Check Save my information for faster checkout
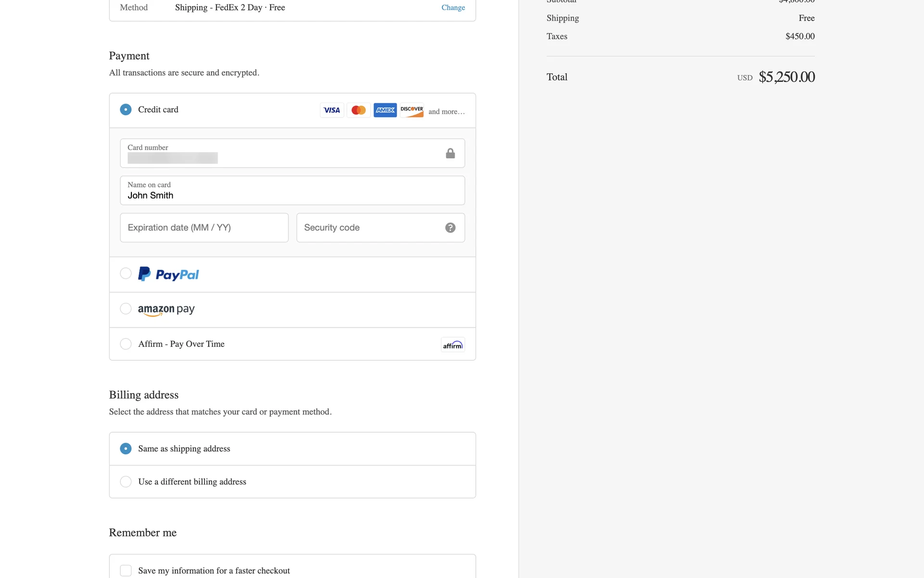 click(x=126, y=570)
